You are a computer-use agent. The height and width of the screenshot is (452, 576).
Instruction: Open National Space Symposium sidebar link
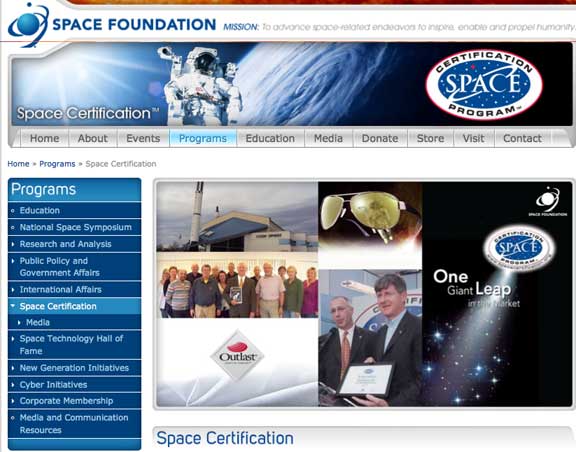75,227
